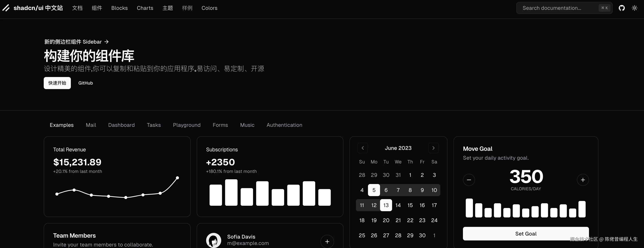
Task: Click the 快速开始 button
Action: coord(57,83)
